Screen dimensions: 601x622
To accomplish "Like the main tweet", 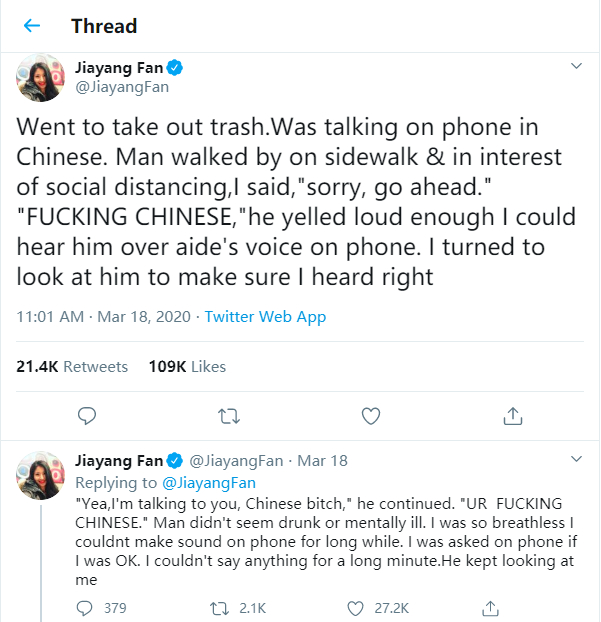I will click(x=371, y=415).
